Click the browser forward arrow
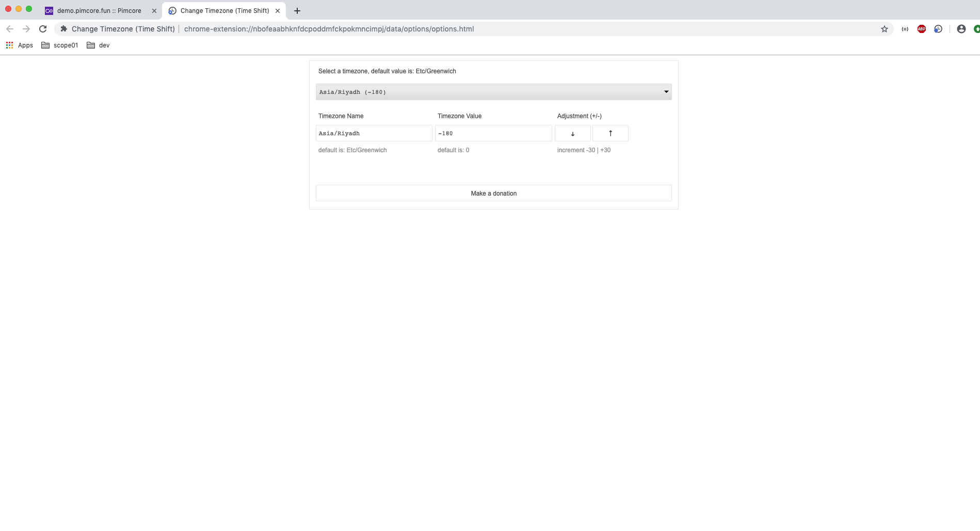Viewport: 980px width, 531px height. [26, 29]
